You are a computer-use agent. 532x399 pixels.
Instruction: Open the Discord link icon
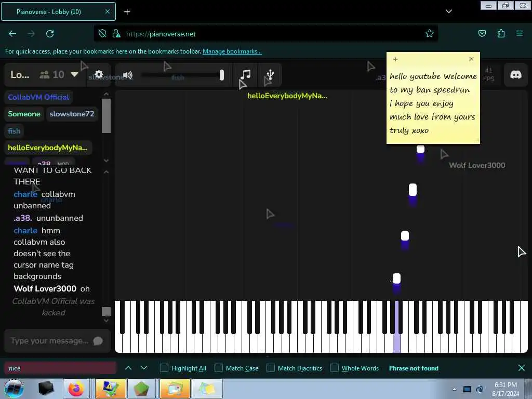point(516,75)
